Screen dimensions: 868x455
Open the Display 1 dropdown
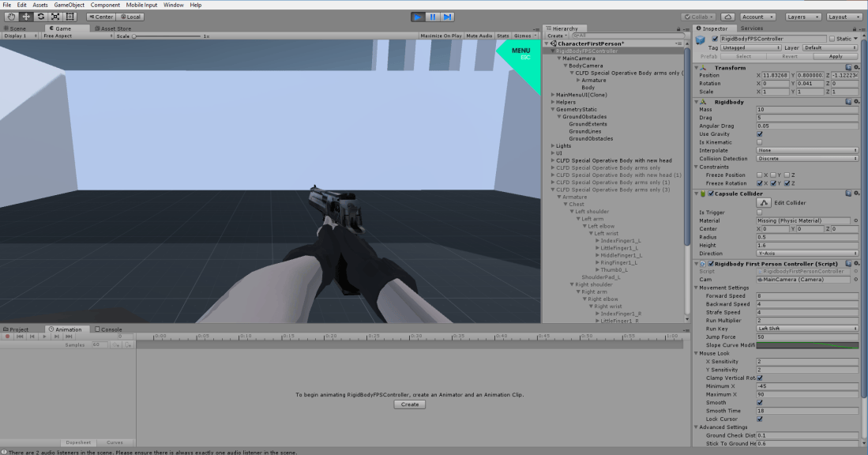(x=21, y=36)
